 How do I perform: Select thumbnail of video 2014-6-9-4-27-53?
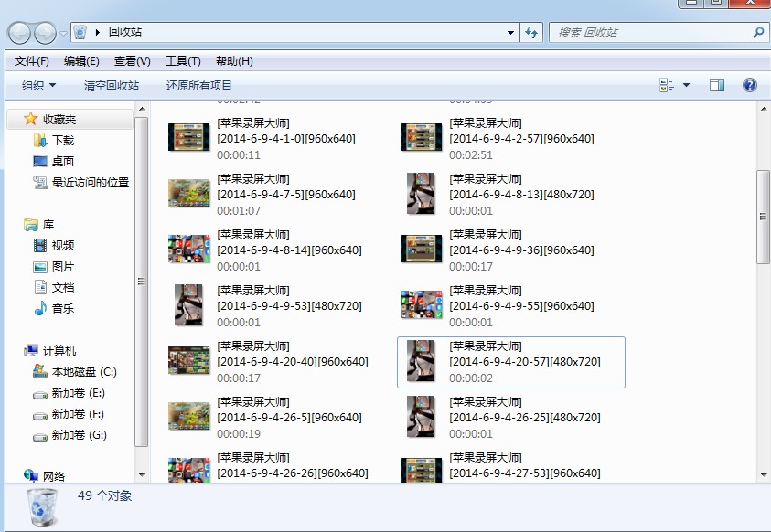(422, 470)
